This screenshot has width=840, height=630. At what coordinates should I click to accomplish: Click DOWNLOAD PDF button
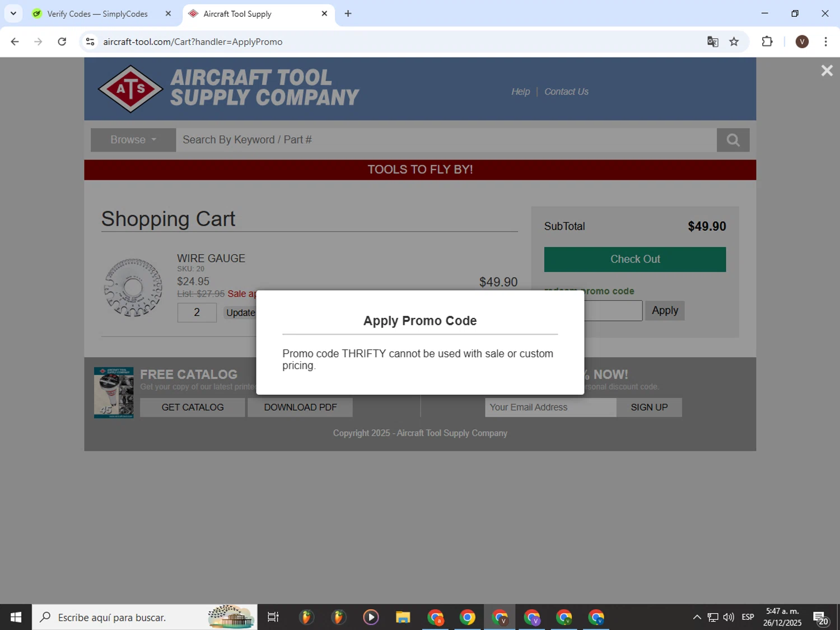(300, 407)
